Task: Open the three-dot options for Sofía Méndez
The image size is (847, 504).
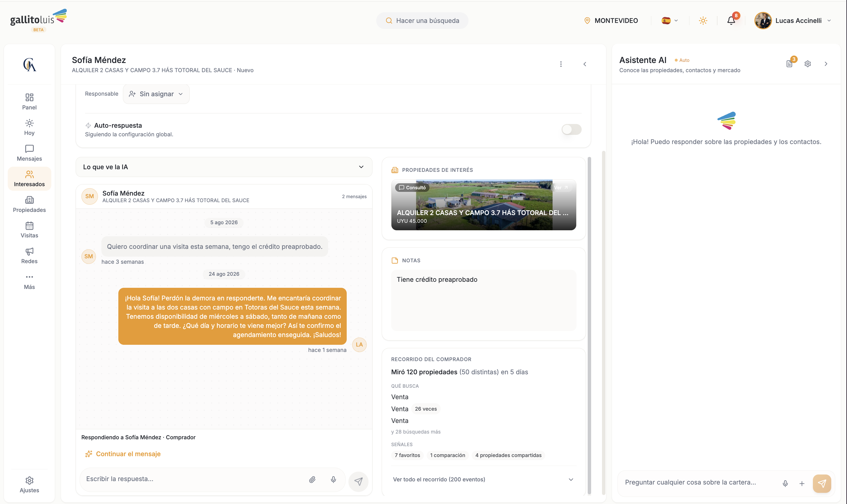Action: tap(560, 64)
